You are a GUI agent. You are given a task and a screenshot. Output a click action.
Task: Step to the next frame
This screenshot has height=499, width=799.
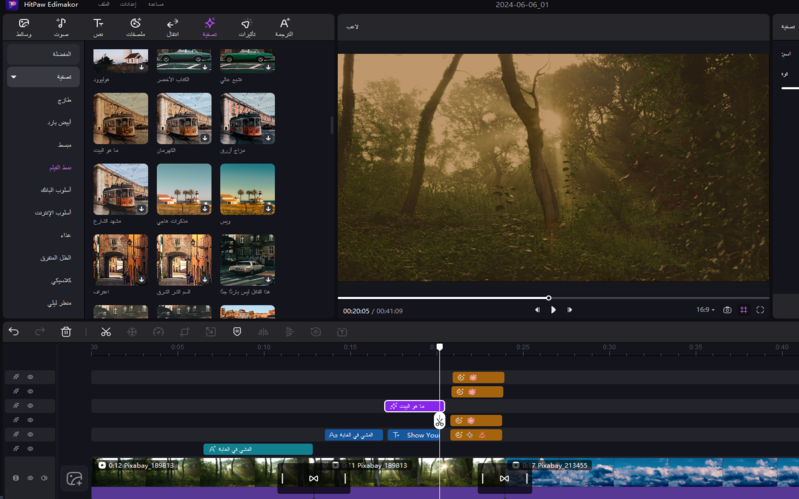570,310
